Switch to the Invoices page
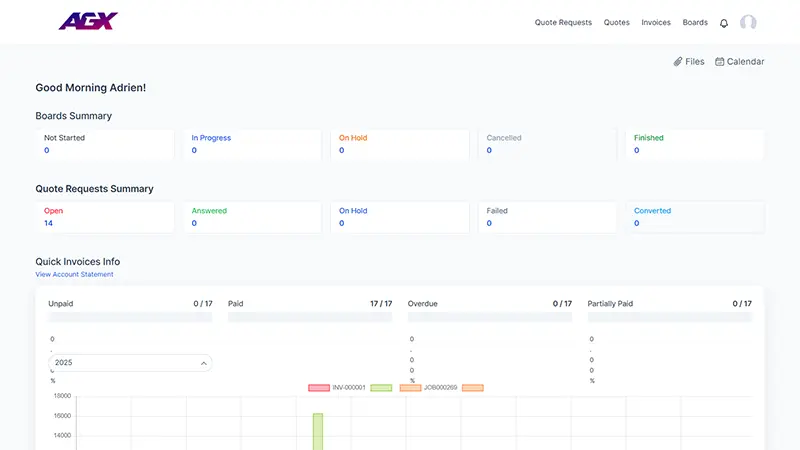The width and height of the screenshot is (800, 450). click(656, 22)
